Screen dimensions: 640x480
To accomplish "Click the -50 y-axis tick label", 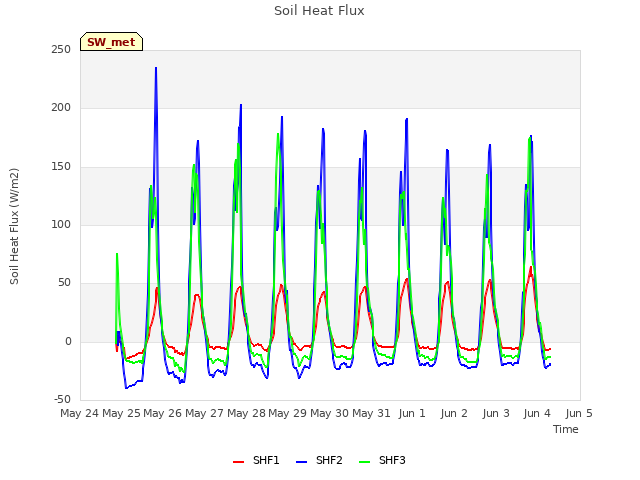I will pyautogui.click(x=62, y=399).
